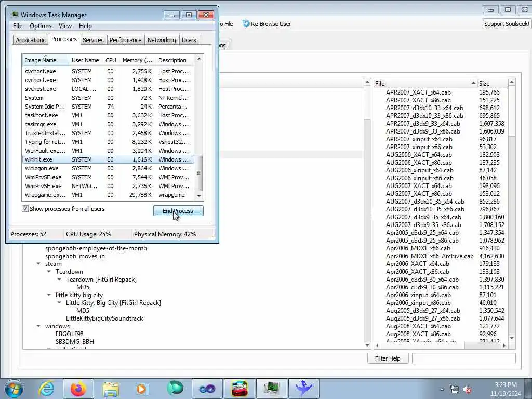The height and width of the screenshot is (399, 532).
Task: Collapse the Teardown folder
Action: click(x=49, y=271)
